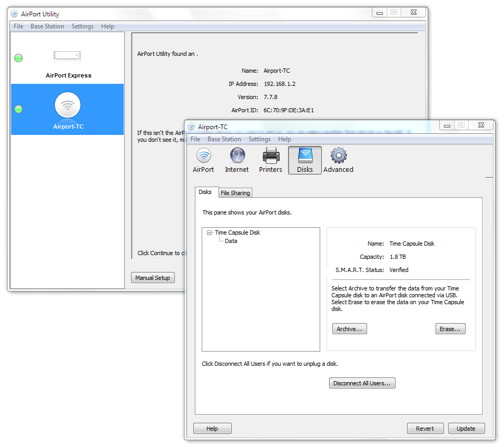Click the Revert button
The image size is (504, 447).
pyautogui.click(x=425, y=429)
